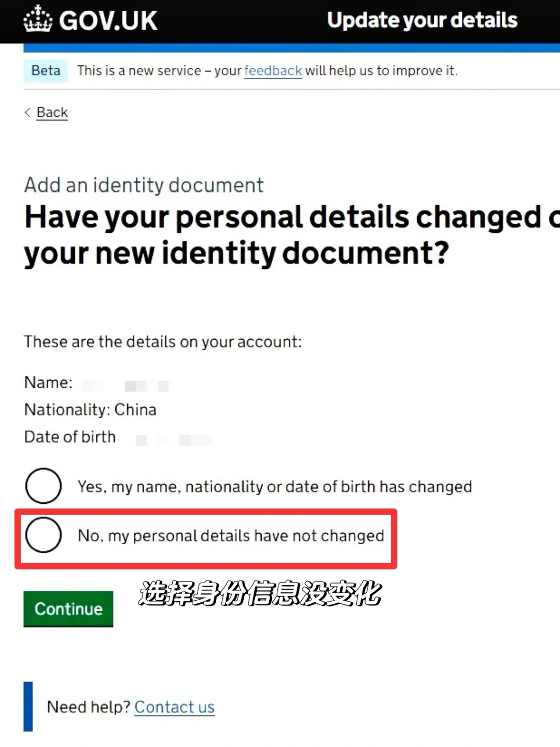This screenshot has height=747, width=560.
Task: Click "No, my personal details have not changed" label
Action: click(231, 535)
